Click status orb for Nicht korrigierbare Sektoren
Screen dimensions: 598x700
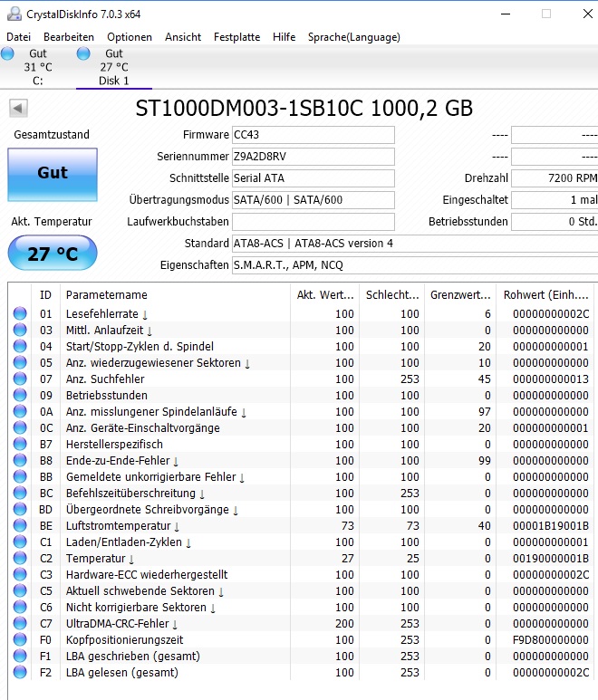(20, 607)
